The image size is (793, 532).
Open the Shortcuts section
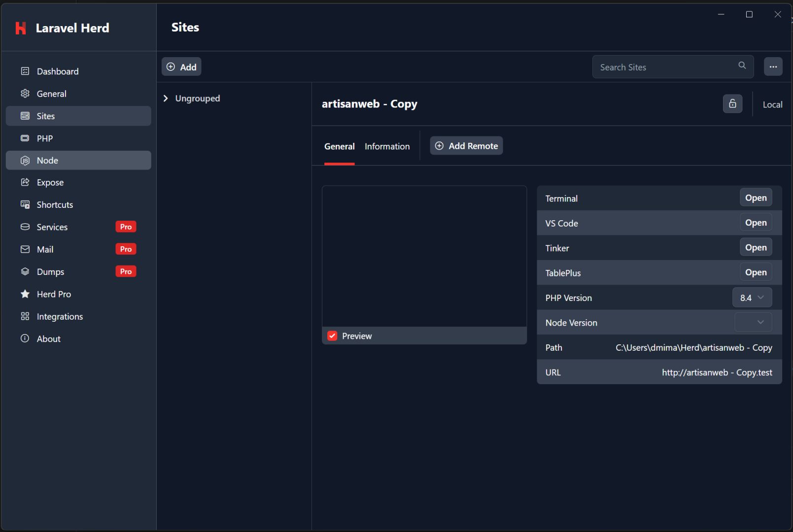(78, 204)
